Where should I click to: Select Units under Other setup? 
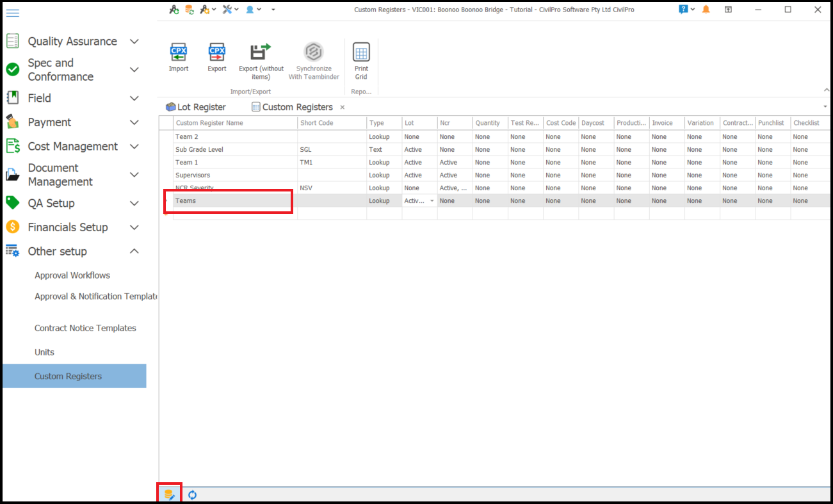44,352
